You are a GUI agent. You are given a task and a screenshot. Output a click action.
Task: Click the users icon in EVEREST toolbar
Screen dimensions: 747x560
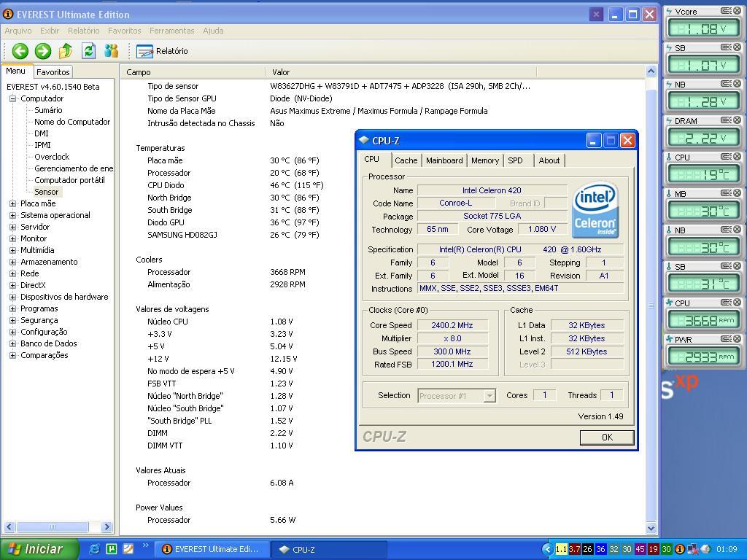pyautogui.click(x=111, y=51)
